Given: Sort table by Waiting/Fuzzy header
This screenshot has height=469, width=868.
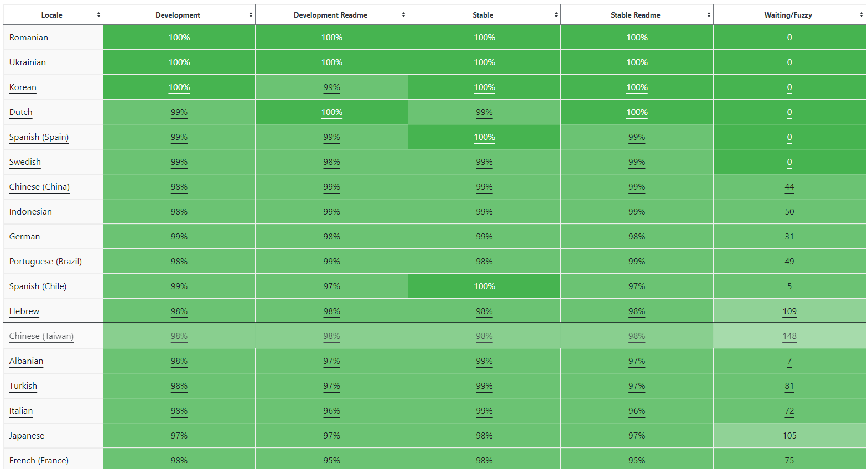Looking at the screenshot, I should point(789,15).
